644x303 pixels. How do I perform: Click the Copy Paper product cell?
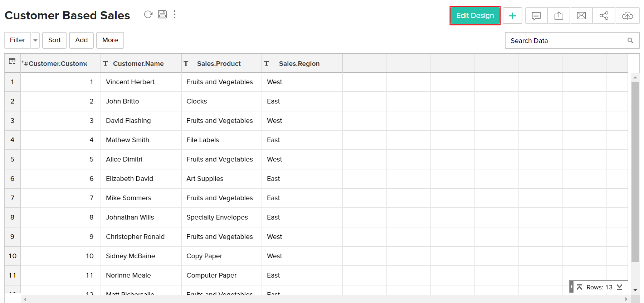pyautogui.click(x=222, y=256)
